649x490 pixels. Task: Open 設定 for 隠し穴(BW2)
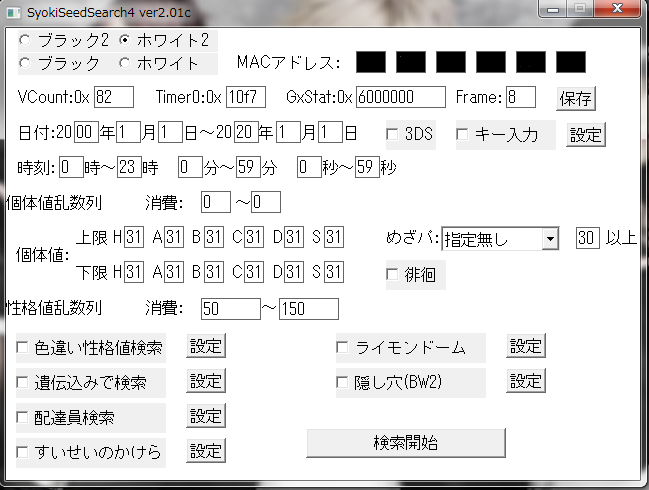[x=526, y=381]
